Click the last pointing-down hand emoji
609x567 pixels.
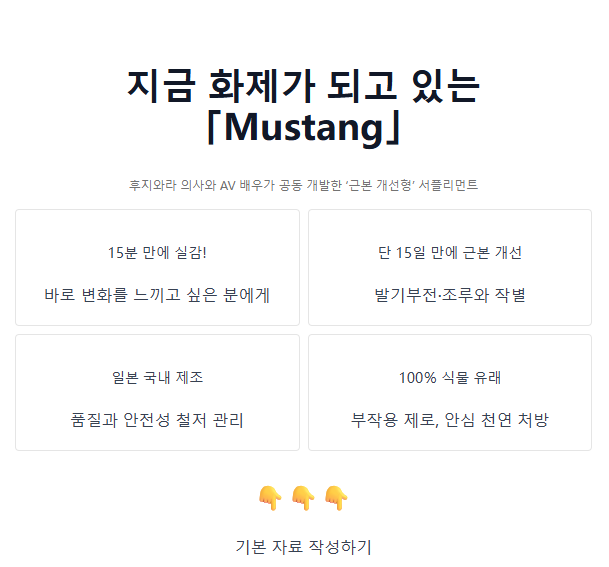click(337, 497)
